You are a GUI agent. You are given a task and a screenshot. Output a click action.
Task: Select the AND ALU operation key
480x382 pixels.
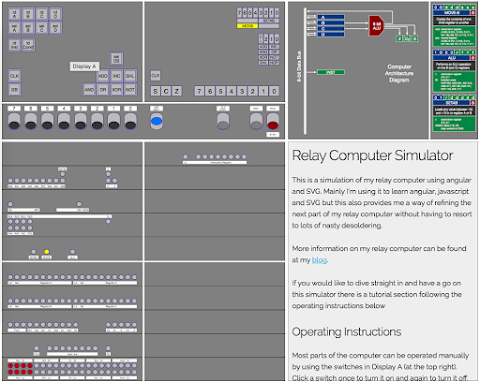coord(89,90)
